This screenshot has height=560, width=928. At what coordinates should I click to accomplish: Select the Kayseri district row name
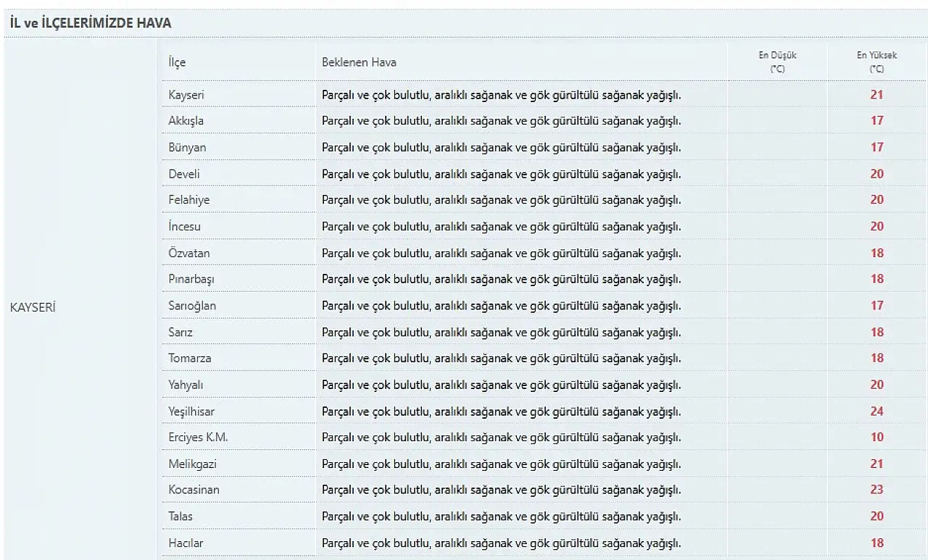tap(187, 95)
